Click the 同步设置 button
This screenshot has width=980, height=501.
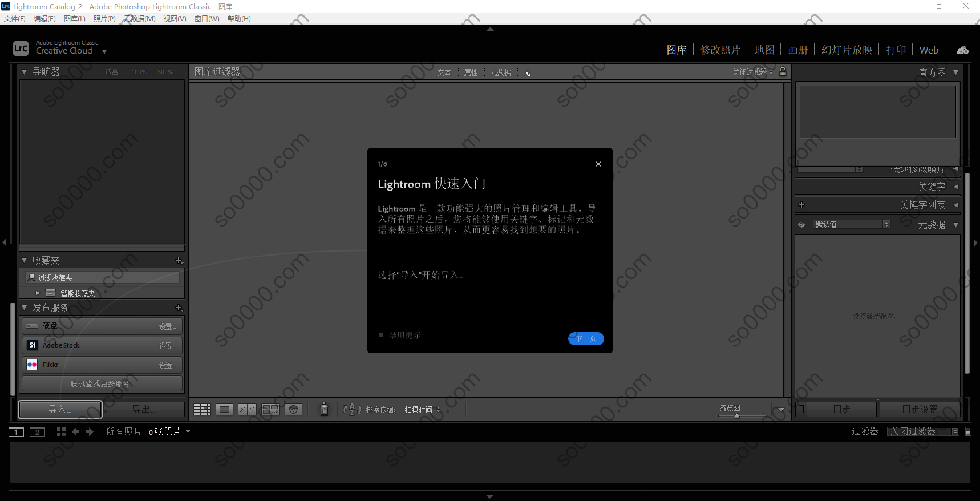[x=920, y=409]
